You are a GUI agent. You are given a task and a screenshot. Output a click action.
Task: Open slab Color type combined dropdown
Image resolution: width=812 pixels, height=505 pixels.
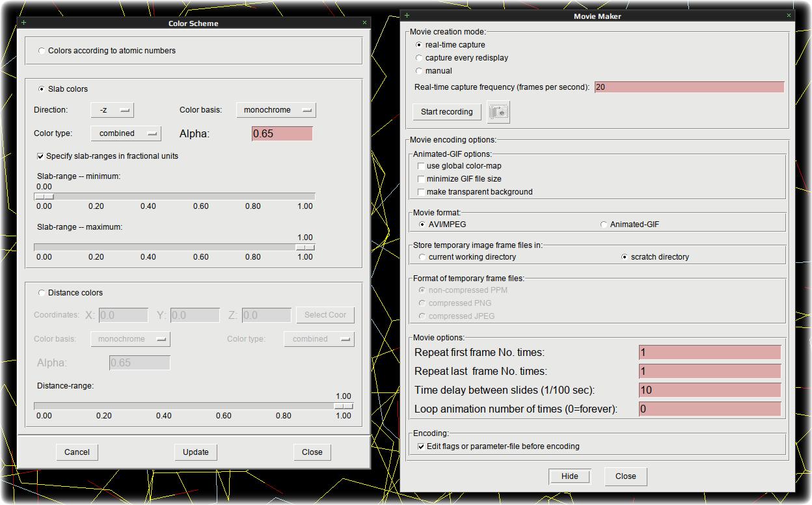(x=126, y=133)
